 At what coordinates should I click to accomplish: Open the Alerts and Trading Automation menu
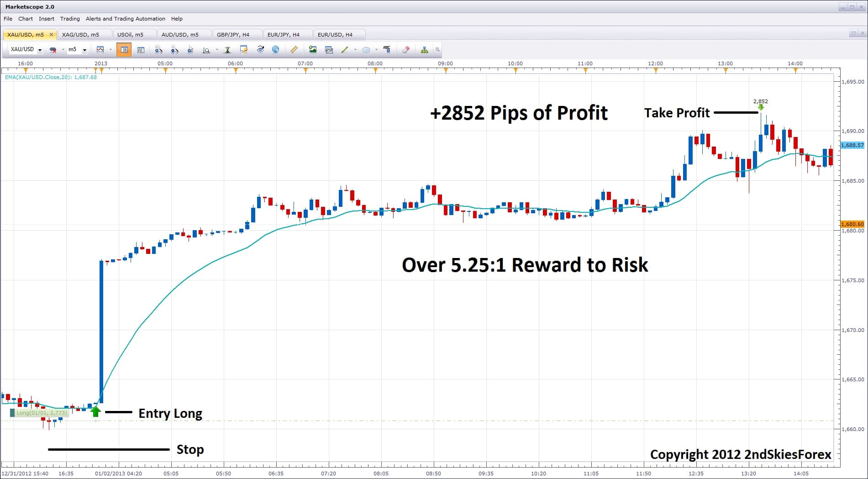pyautogui.click(x=126, y=19)
